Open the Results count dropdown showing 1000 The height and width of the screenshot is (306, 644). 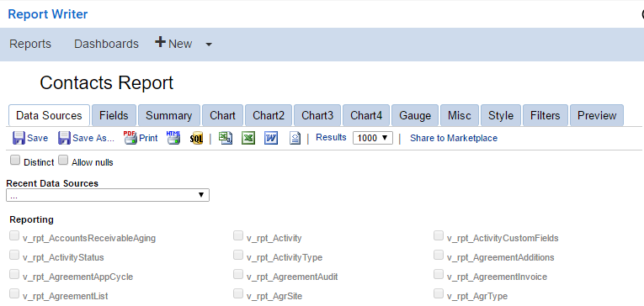pyautogui.click(x=373, y=138)
